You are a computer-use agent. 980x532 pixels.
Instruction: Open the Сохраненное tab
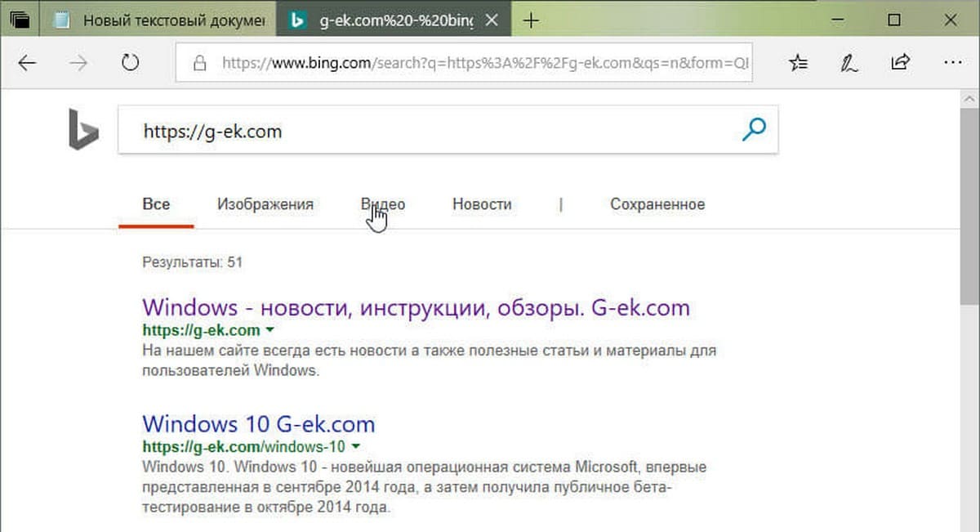click(657, 204)
